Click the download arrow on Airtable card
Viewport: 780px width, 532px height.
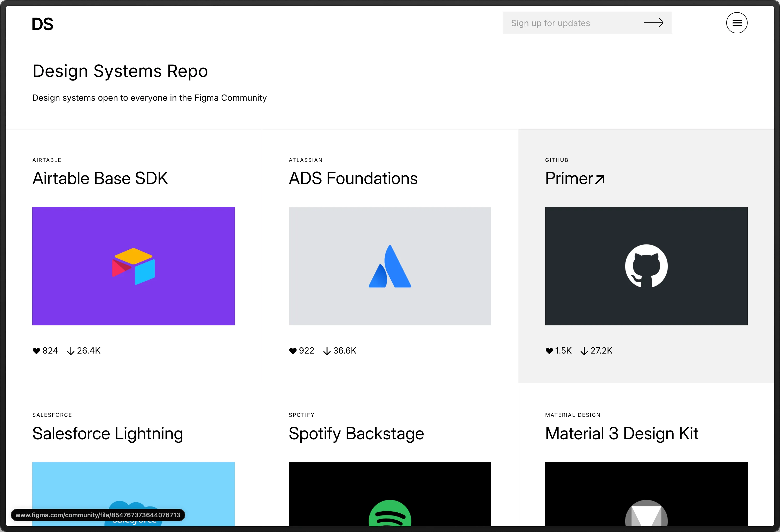71,351
